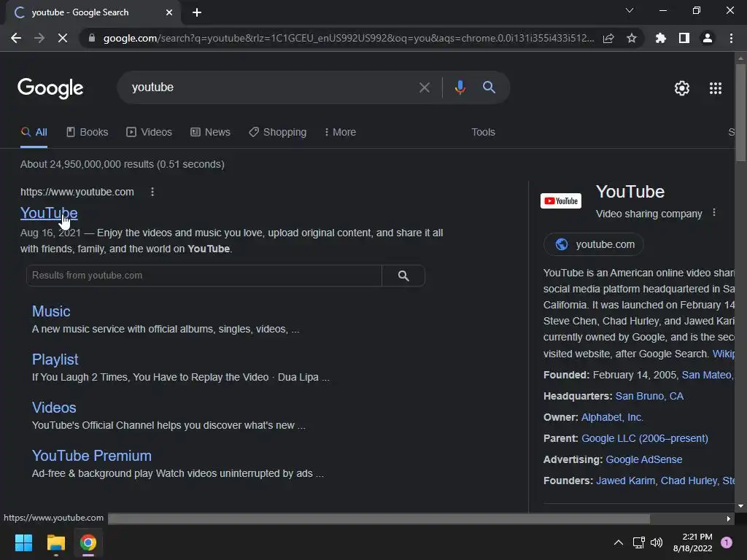Open the Chad Hurley founder link

click(x=689, y=481)
